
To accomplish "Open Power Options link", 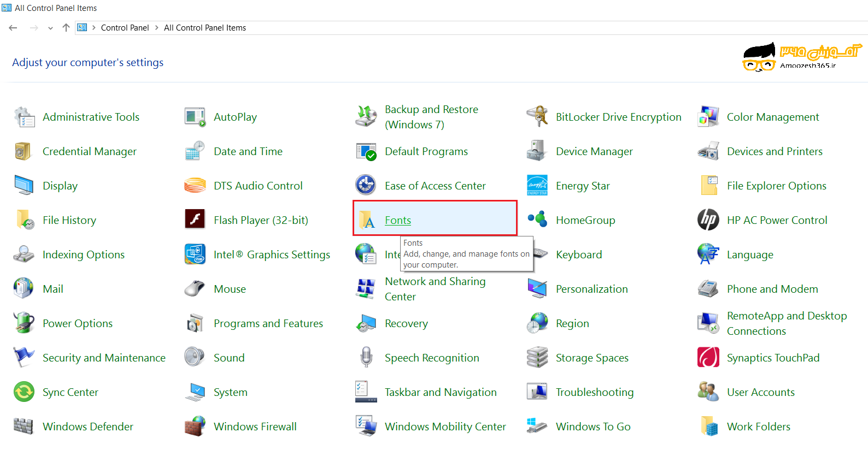I will pyautogui.click(x=78, y=323).
